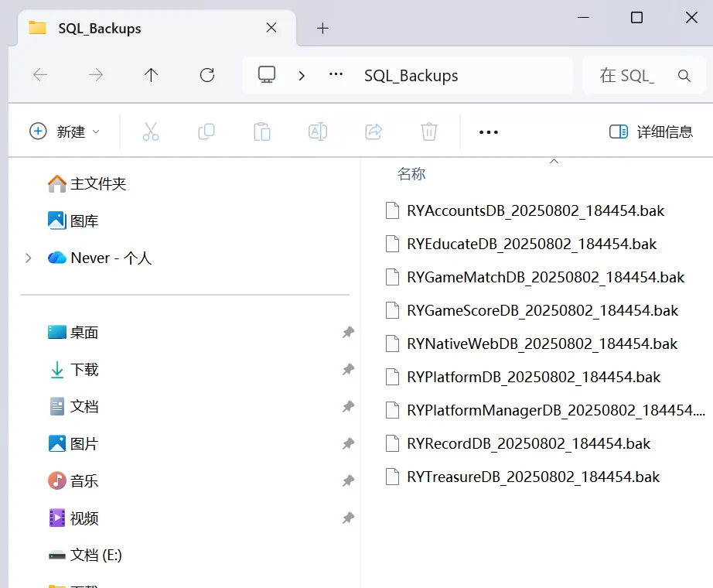This screenshot has height=588, width=713.
Task: Toggle the 详细信息 details pane
Action: (x=650, y=132)
